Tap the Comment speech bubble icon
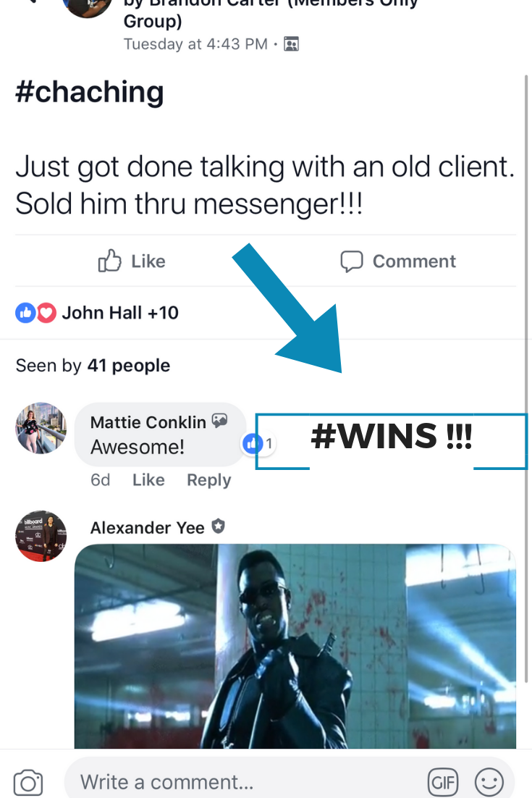532x798 pixels. click(352, 261)
